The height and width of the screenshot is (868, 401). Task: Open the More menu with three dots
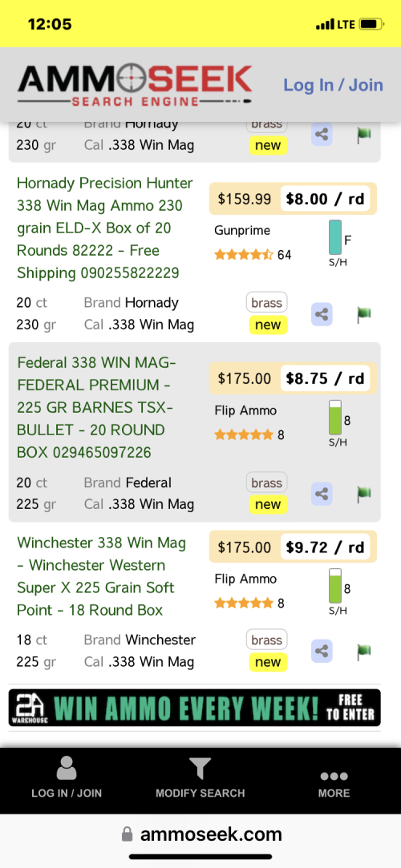[334, 776]
